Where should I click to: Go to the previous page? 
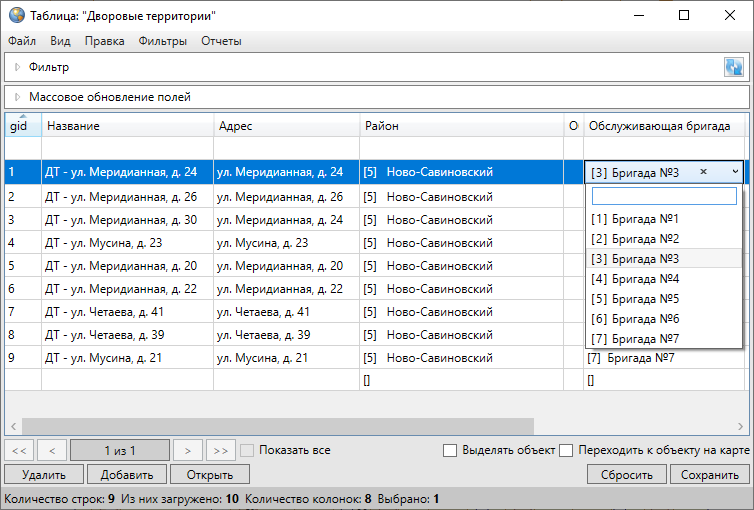(x=52, y=450)
